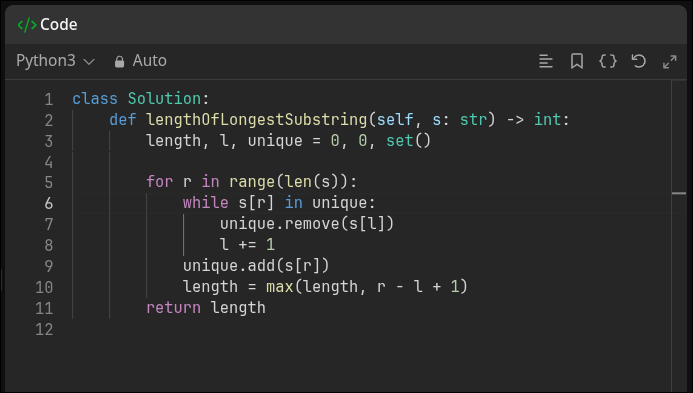Click the Auto label

[x=149, y=61]
